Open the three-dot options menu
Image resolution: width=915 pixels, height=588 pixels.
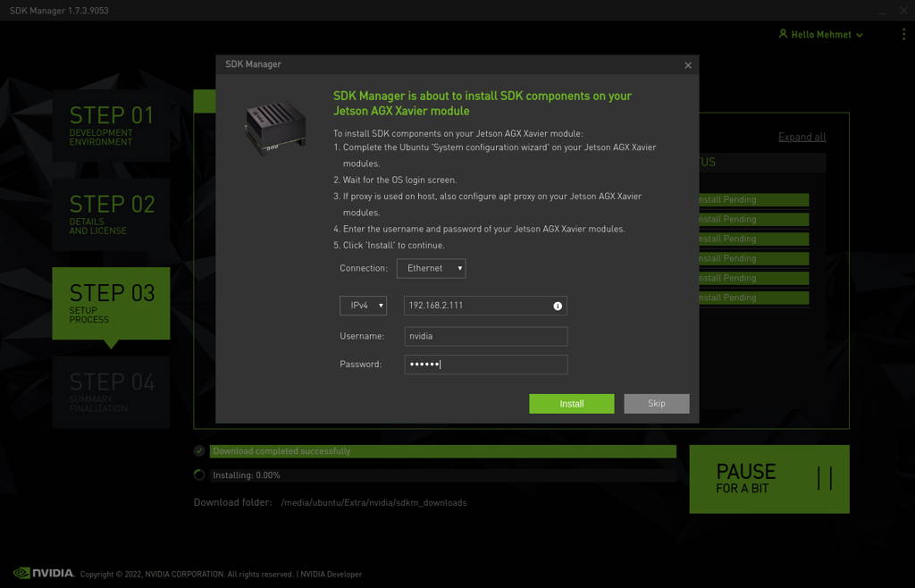coord(903,35)
